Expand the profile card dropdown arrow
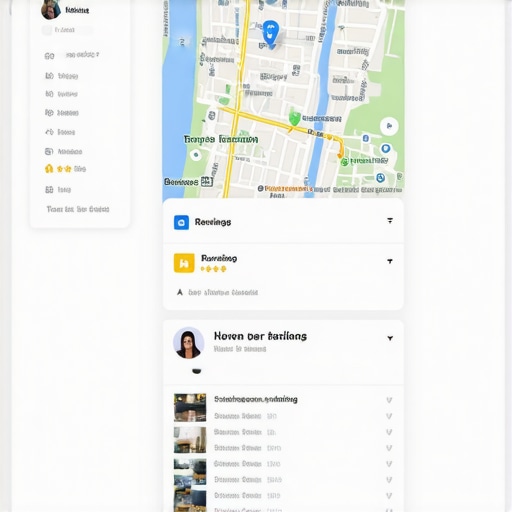 tap(390, 338)
